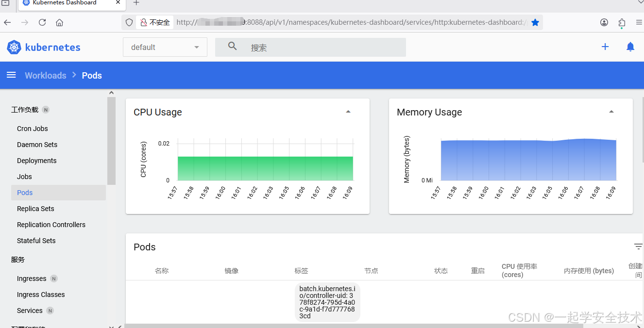The image size is (644, 328).
Task: Click Workloads in the breadcrumb
Action: (x=46, y=75)
